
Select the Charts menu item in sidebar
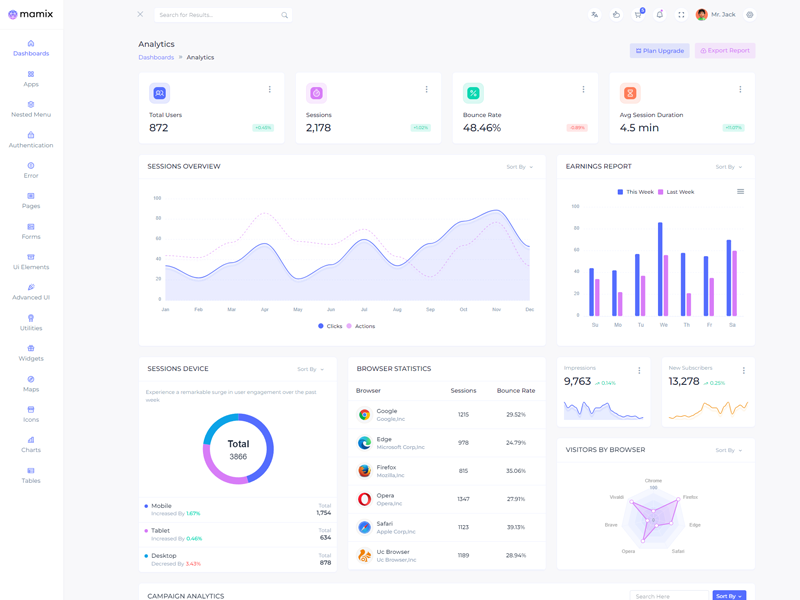click(31, 444)
